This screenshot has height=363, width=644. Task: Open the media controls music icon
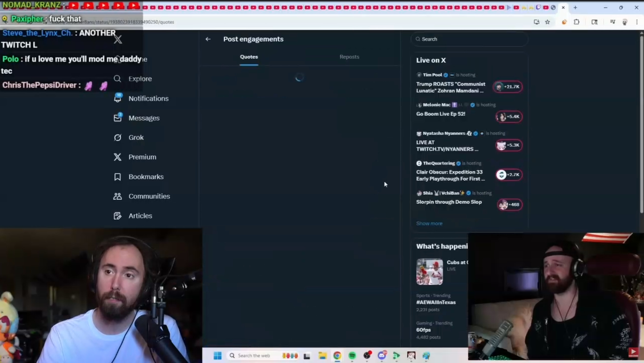613,22
